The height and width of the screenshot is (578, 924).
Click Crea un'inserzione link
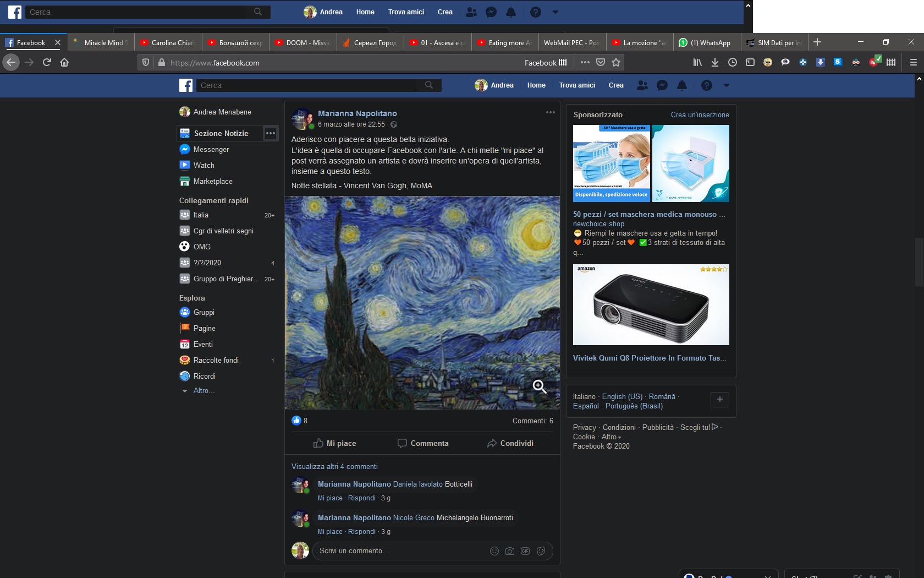click(x=700, y=114)
